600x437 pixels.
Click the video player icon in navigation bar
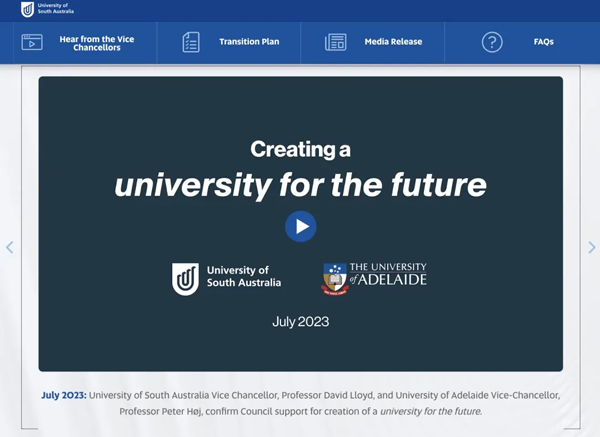(32, 43)
